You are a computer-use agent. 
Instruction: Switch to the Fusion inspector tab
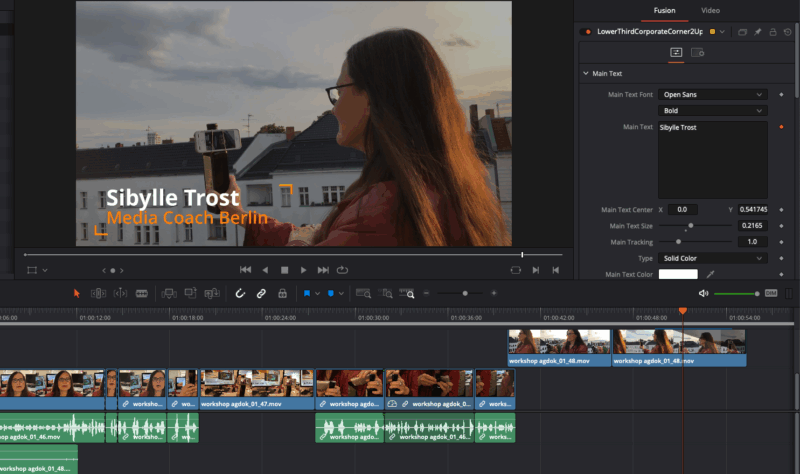664,10
